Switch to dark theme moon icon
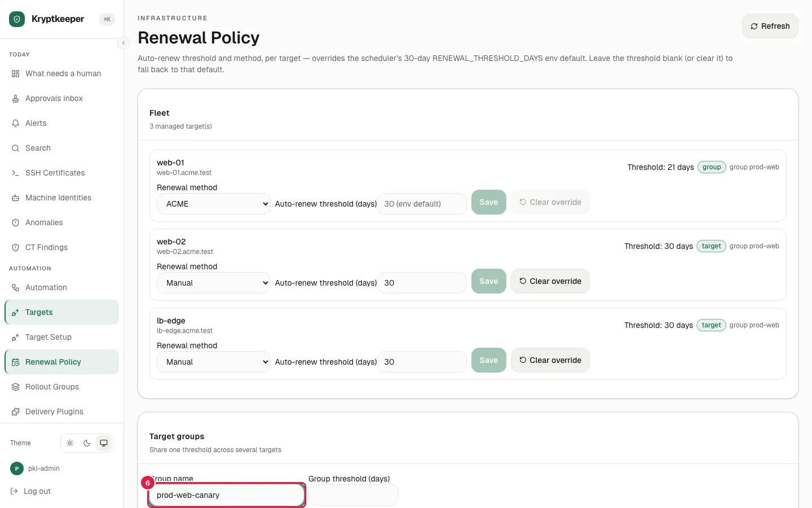This screenshot has width=812, height=508. tap(87, 443)
